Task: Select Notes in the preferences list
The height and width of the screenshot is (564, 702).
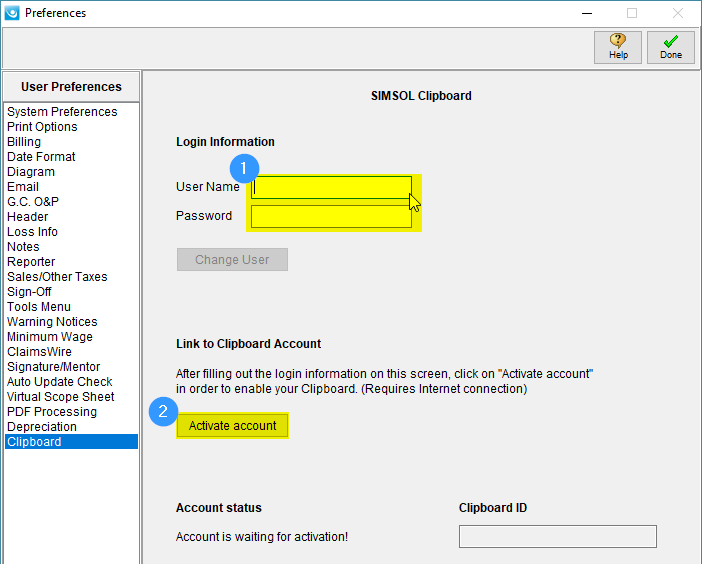Action: [x=71, y=247]
